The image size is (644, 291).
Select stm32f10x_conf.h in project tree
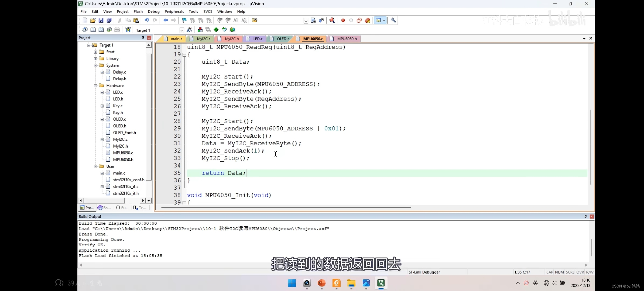[x=129, y=180]
